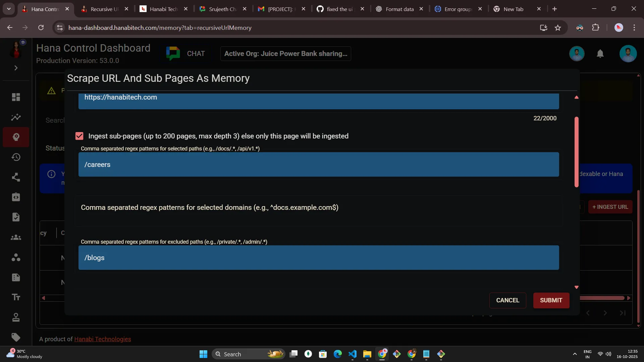Click the tag label icon in sidebar
The height and width of the screenshot is (362, 644).
point(16,337)
